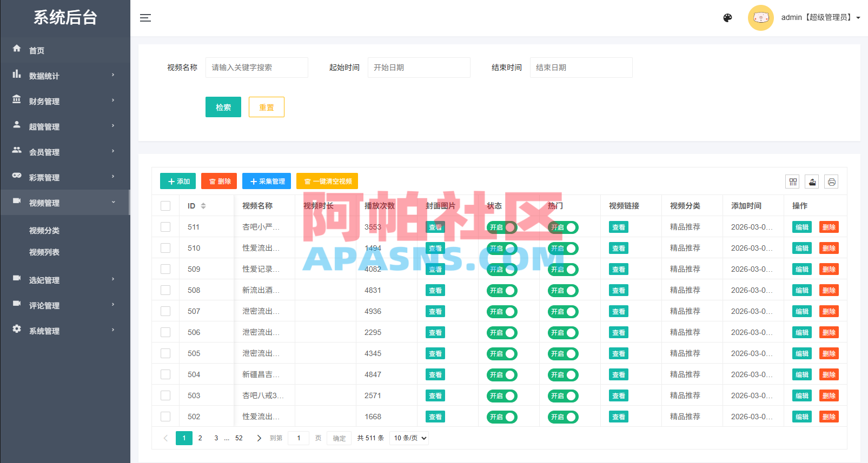Click 编辑 button for row 510

click(x=802, y=249)
